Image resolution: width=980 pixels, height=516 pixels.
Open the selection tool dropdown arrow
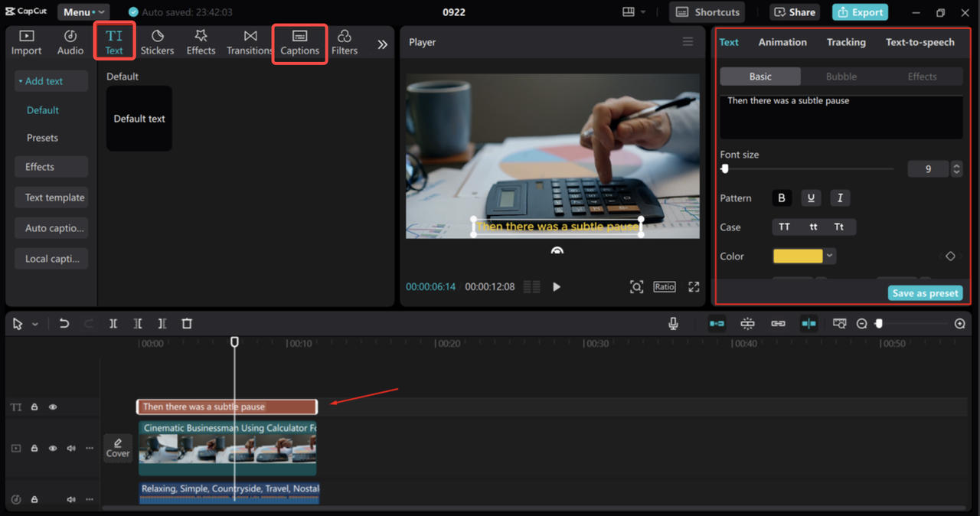(35, 325)
